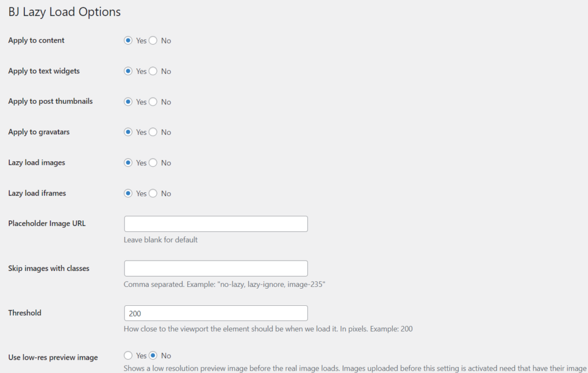This screenshot has height=373, width=588.
Task: Select No for Apply to content
Action: coord(153,41)
